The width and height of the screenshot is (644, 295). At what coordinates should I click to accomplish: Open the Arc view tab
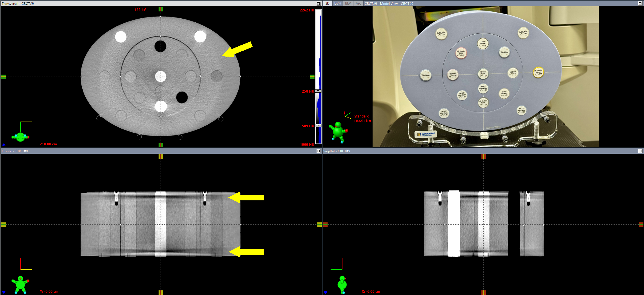(x=358, y=3)
